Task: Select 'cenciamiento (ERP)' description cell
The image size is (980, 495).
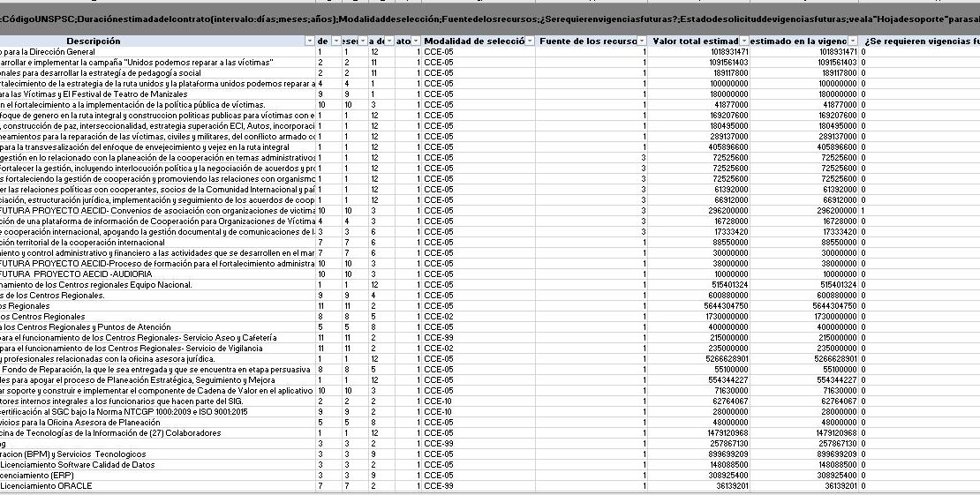Action: tap(157, 476)
